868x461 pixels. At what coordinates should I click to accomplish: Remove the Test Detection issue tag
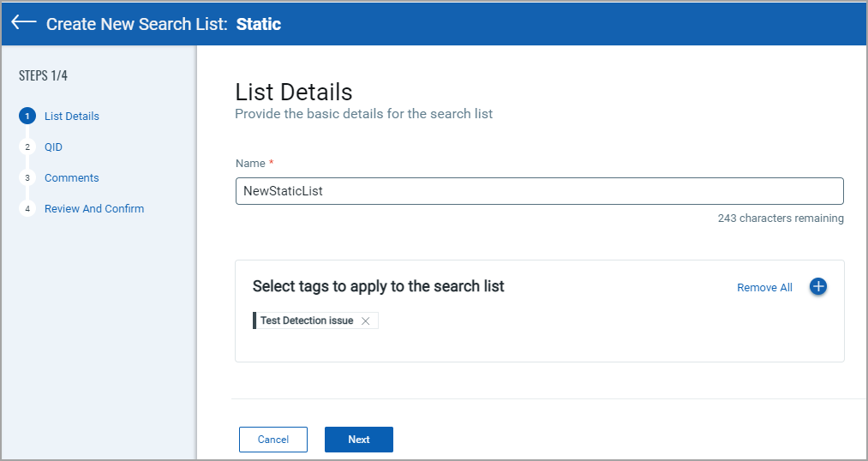click(x=365, y=321)
